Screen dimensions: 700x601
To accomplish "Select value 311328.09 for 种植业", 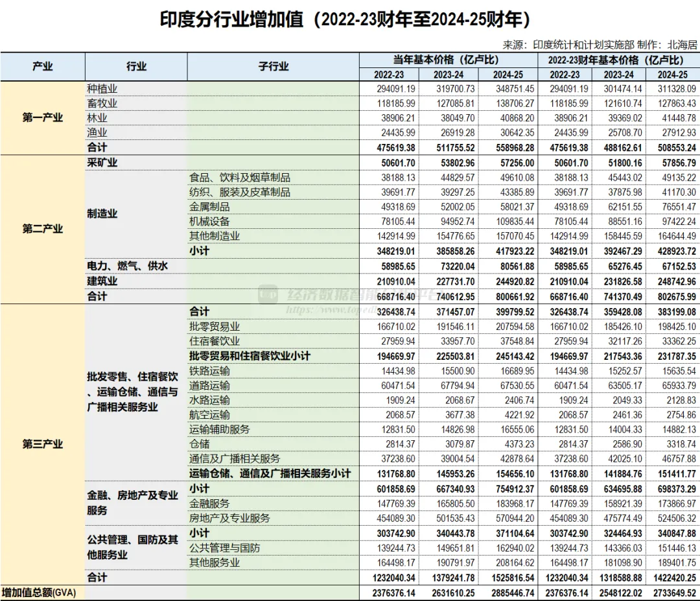I will click(x=677, y=89).
